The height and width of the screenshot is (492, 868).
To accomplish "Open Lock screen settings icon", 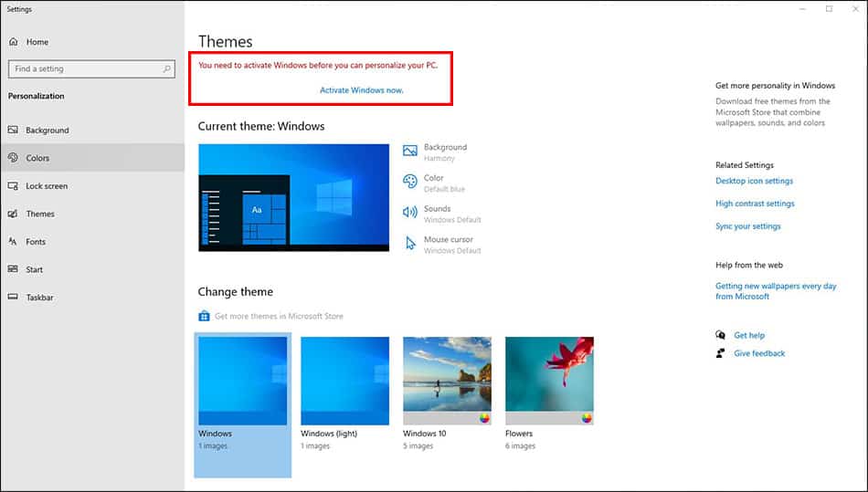I will pyautogui.click(x=14, y=186).
